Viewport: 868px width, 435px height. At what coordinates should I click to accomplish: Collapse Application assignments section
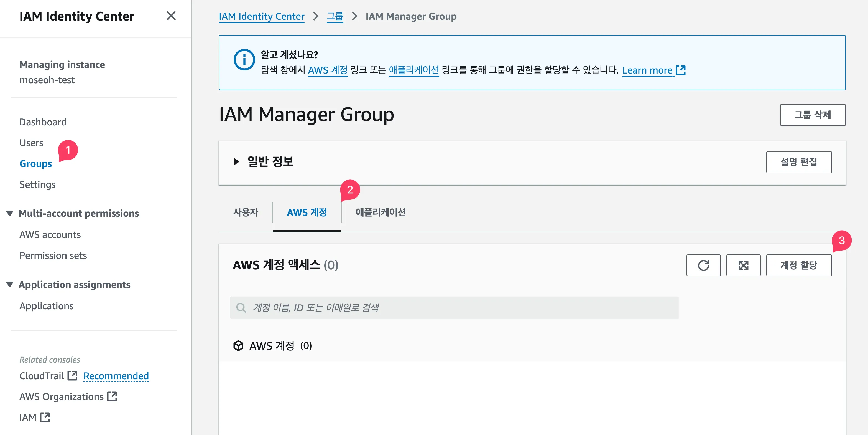(10, 285)
